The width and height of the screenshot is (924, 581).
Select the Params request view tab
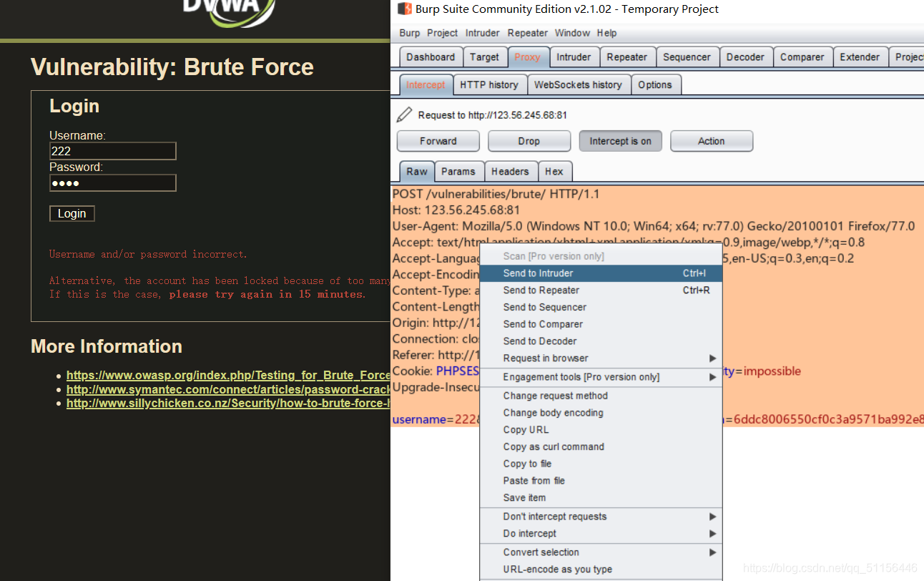click(458, 172)
